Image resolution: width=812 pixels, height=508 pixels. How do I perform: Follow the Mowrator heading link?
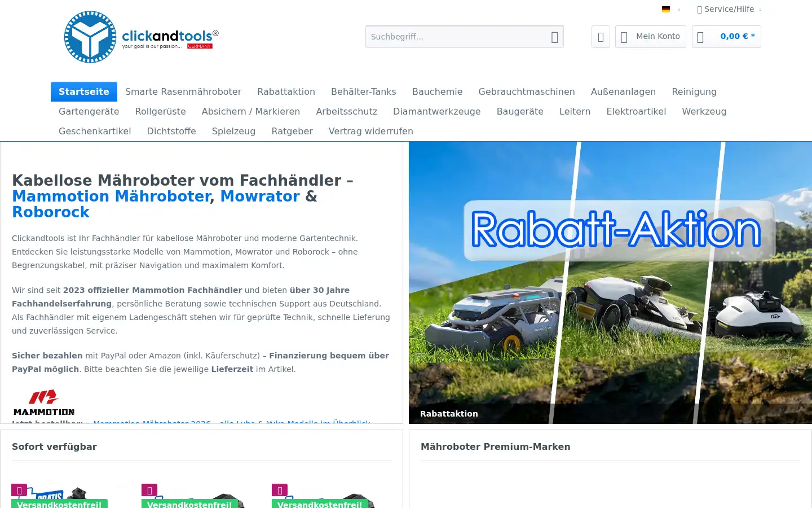[x=260, y=196]
